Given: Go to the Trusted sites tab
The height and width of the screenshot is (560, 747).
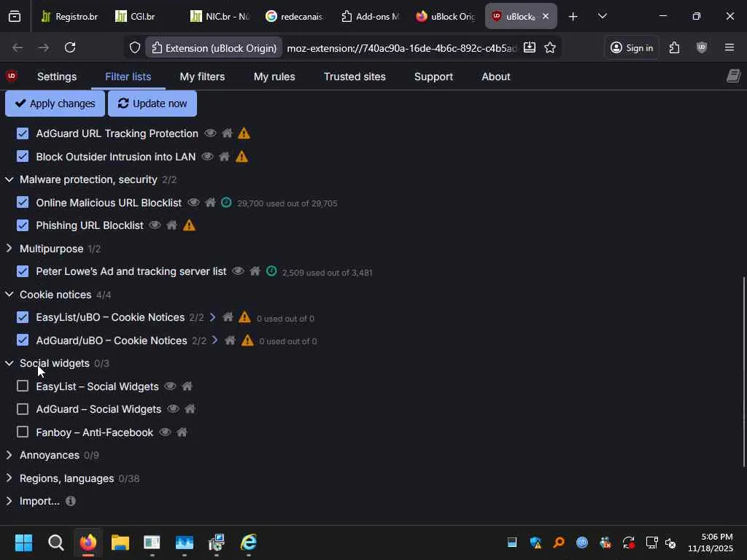Looking at the screenshot, I should [355, 77].
